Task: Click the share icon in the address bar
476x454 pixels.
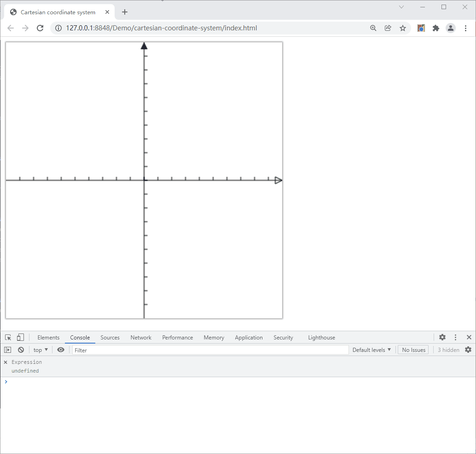Action: (x=388, y=28)
